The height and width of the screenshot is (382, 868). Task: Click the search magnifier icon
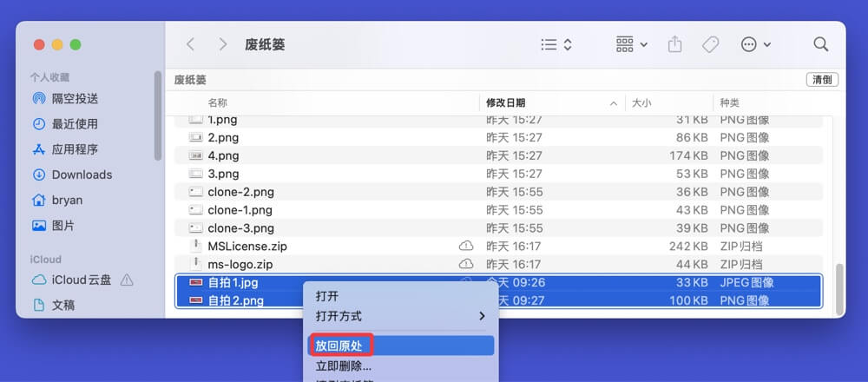click(x=821, y=45)
